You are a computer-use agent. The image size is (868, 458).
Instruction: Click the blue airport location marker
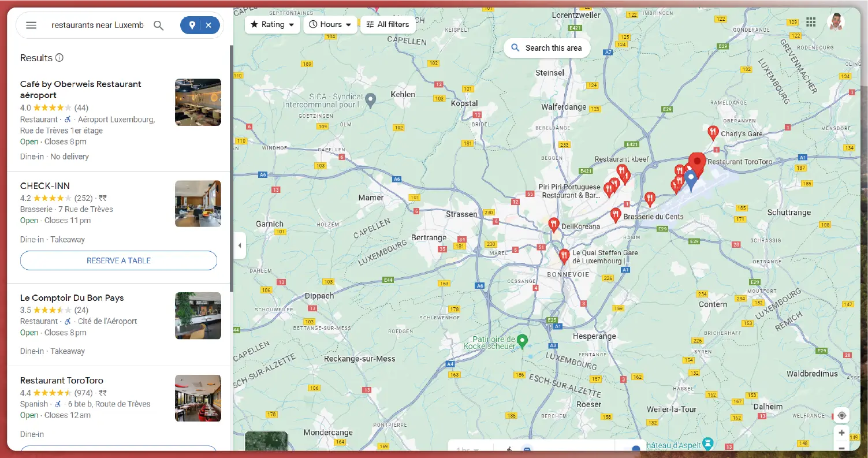[691, 180]
